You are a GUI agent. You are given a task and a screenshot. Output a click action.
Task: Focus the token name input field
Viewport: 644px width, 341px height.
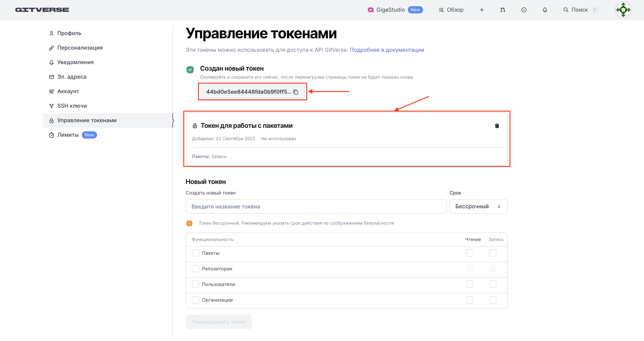316,206
